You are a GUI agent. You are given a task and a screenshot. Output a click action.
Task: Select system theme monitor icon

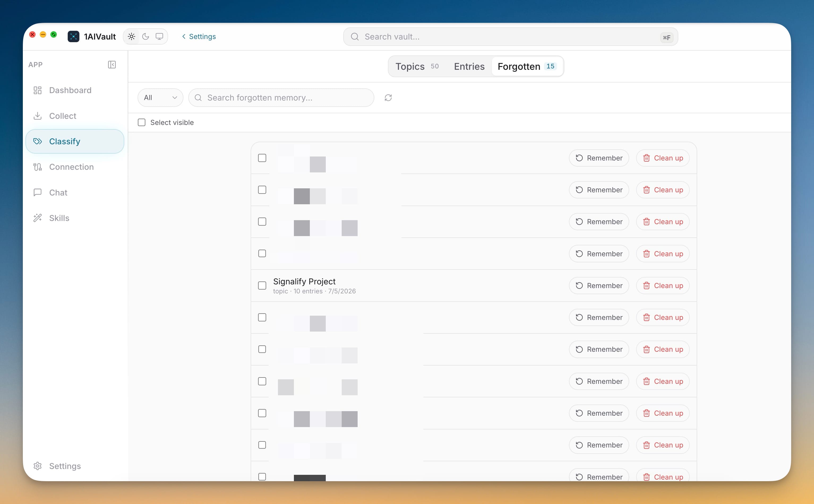tap(160, 36)
